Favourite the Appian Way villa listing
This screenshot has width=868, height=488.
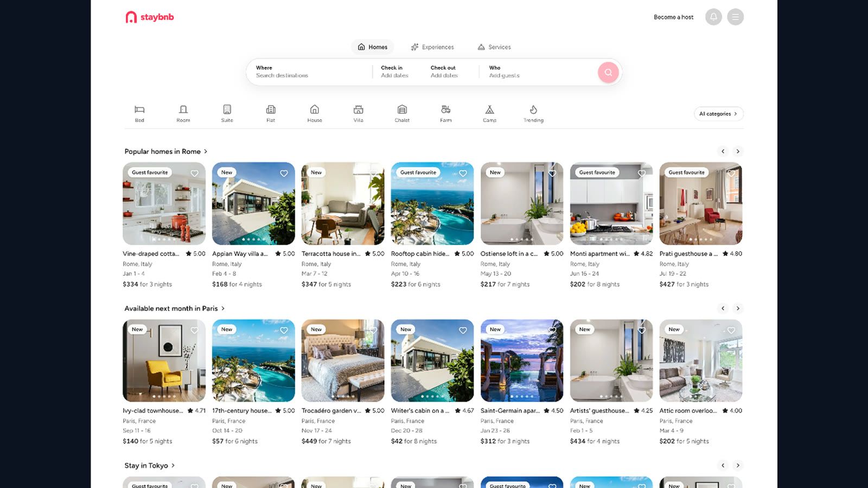[x=284, y=174]
